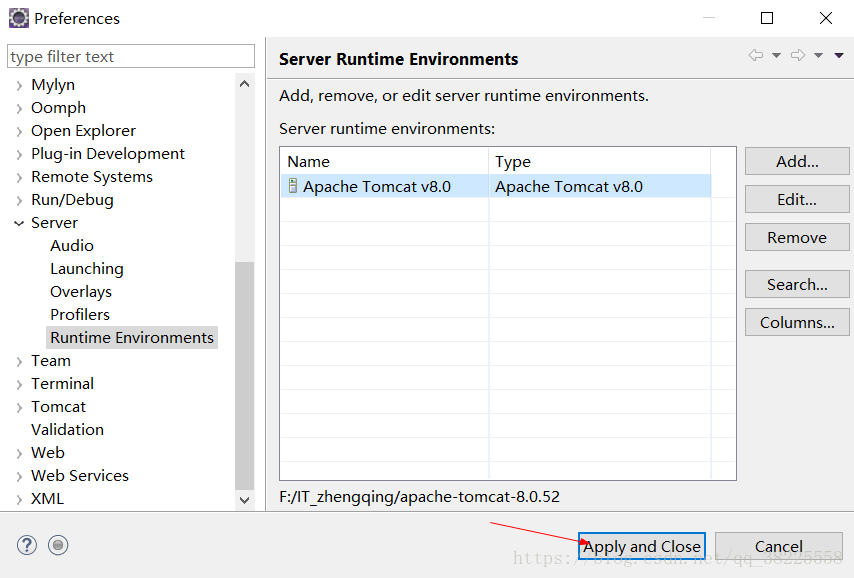The image size is (854, 578).
Task: Click the back navigation arrow icon
Action: (x=756, y=55)
